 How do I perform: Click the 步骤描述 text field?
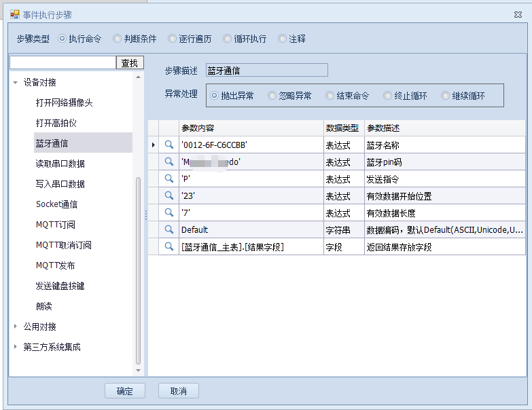266,70
